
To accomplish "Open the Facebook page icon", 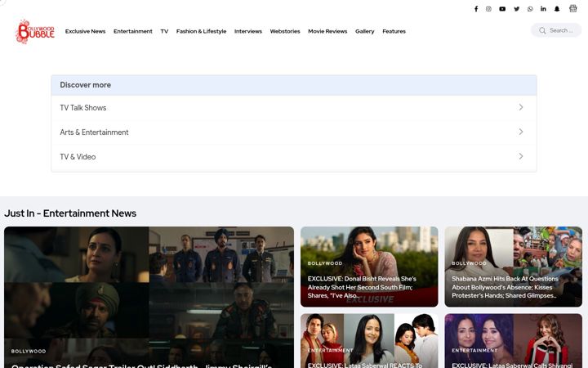I will click(x=476, y=9).
